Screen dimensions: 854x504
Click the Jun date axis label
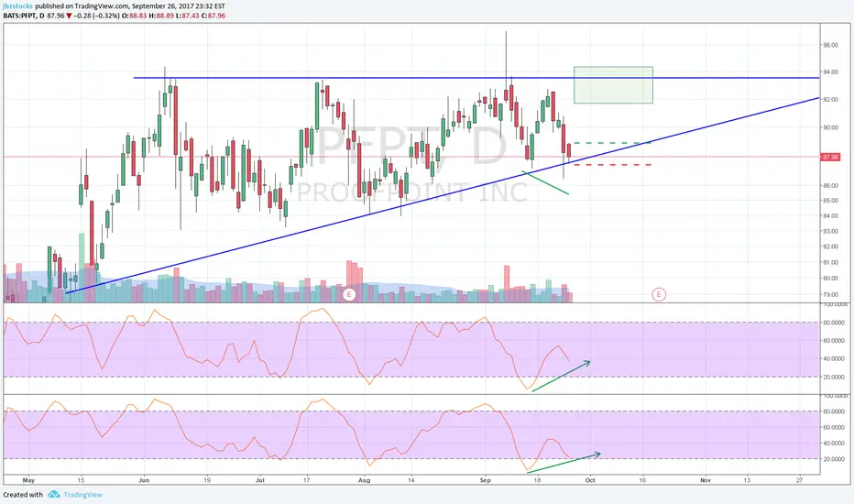pyautogui.click(x=144, y=480)
